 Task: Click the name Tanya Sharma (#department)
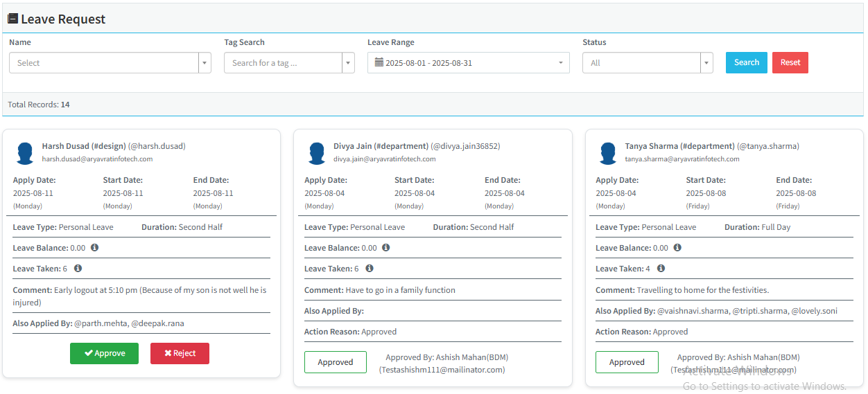pos(679,146)
